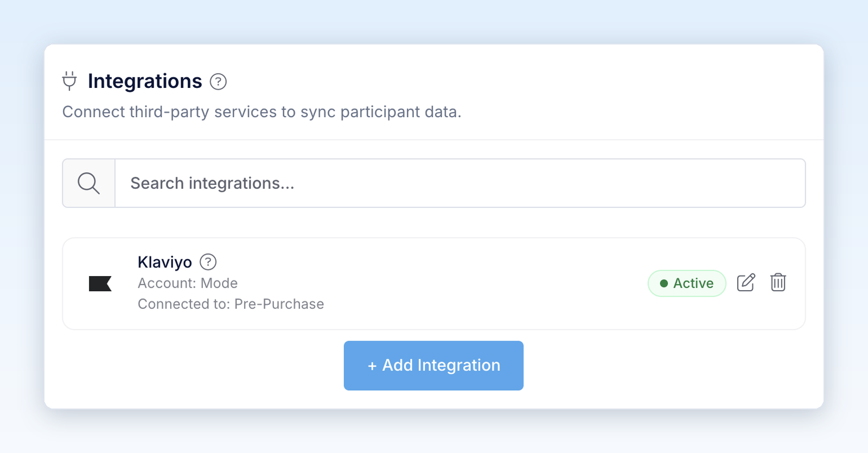Click "Connected to: Pre-Purchase" text
868x453 pixels.
coord(231,304)
